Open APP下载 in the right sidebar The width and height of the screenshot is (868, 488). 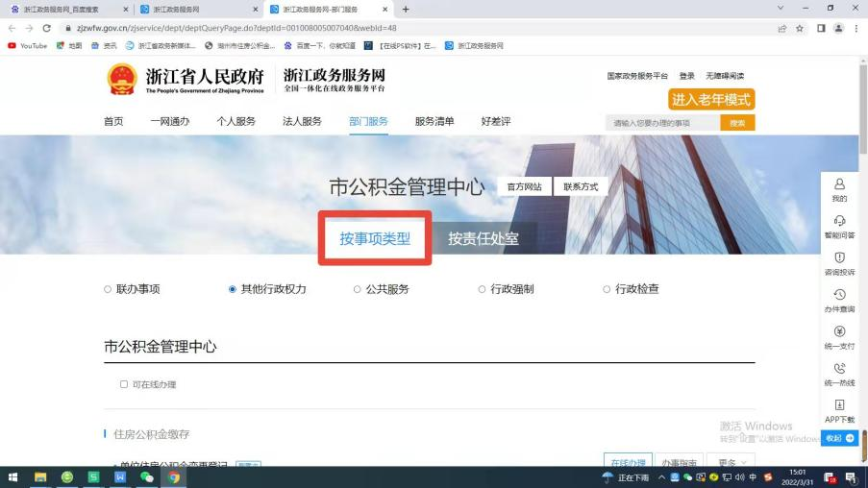(x=839, y=411)
